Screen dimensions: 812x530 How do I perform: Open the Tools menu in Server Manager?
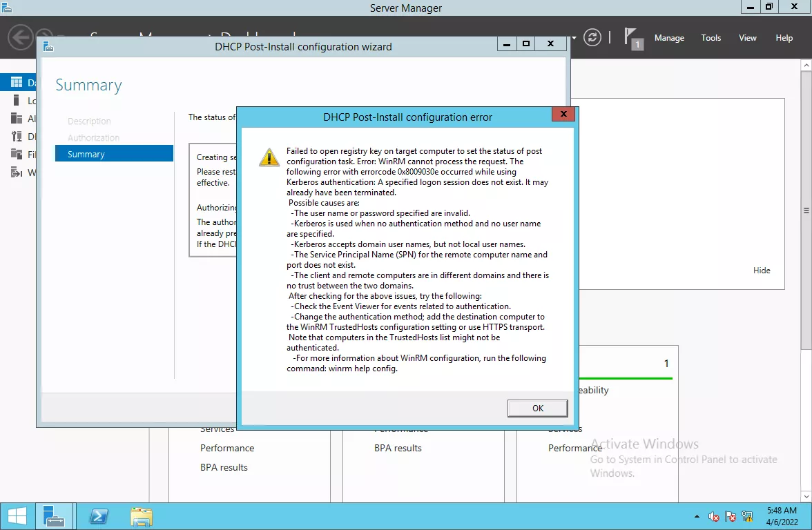click(x=711, y=38)
